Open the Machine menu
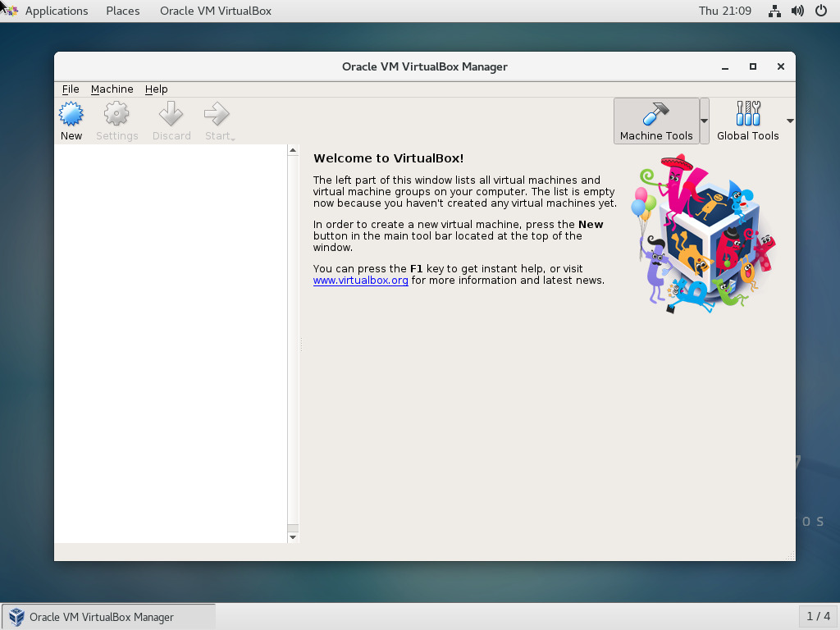Image resolution: width=840 pixels, height=630 pixels. 112,89
